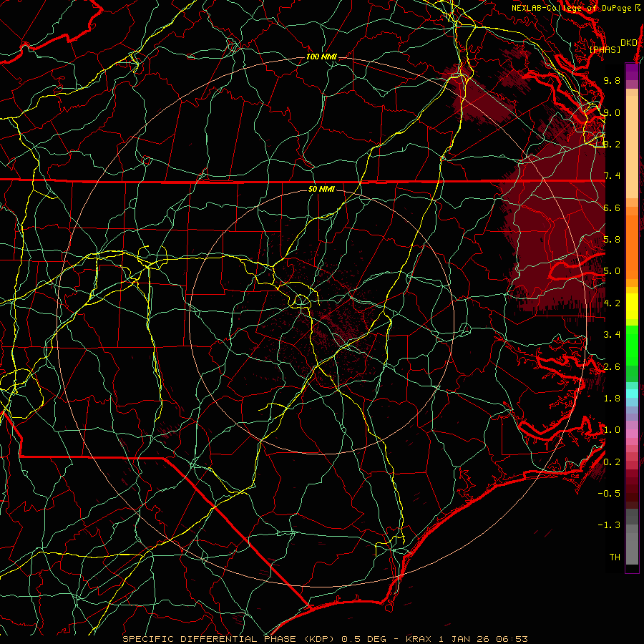Click the '1.8' scale value
Image resolution: width=644 pixels, height=644 pixels.
[x=612, y=399]
